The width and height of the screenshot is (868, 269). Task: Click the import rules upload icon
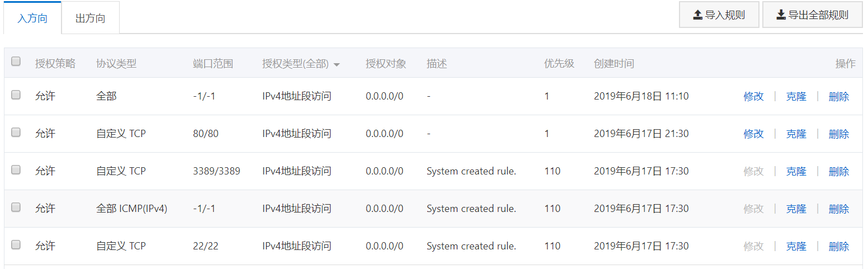697,15
